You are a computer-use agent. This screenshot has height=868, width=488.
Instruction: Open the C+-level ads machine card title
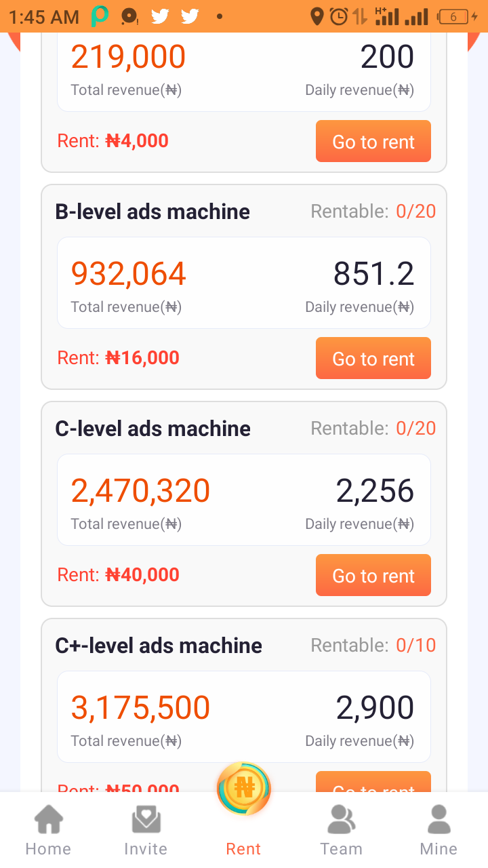click(159, 646)
